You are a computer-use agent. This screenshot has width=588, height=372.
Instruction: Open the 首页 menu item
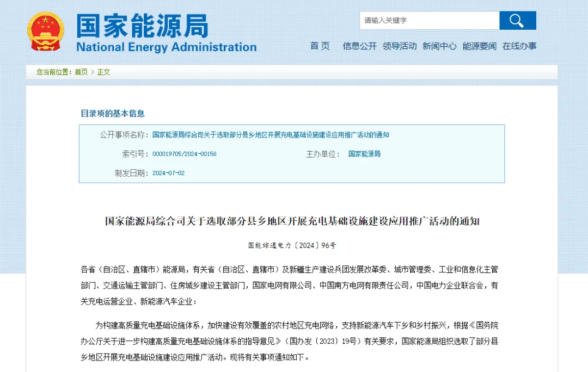pos(320,46)
